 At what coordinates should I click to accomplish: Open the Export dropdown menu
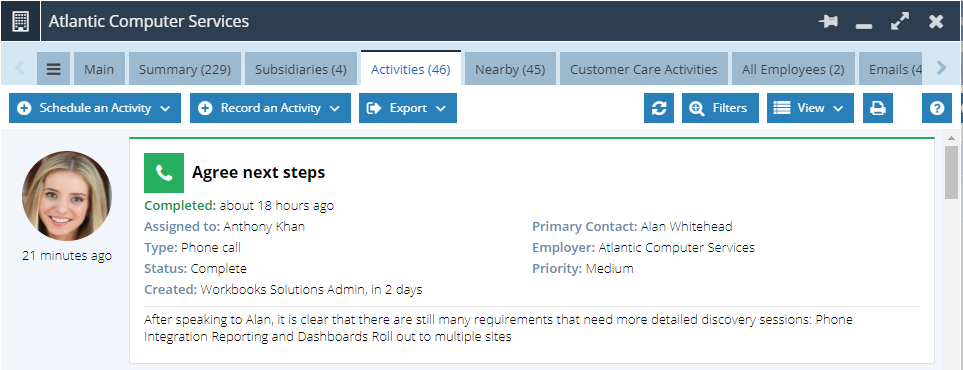click(408, 108)
